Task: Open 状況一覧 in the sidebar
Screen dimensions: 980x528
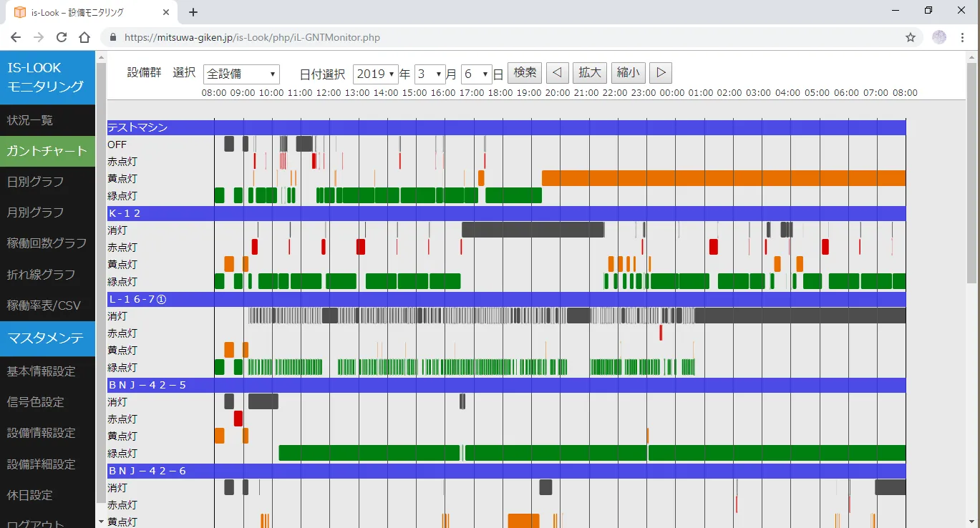Action: [x=47, y=120]
